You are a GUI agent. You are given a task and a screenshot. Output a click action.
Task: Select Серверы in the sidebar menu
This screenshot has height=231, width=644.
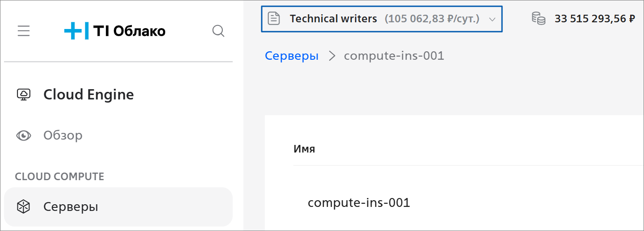coord(71,207)
